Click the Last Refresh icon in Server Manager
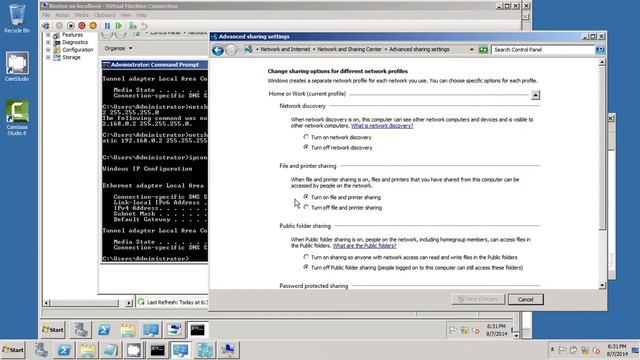The image size is (640, 360). point(141,302)
